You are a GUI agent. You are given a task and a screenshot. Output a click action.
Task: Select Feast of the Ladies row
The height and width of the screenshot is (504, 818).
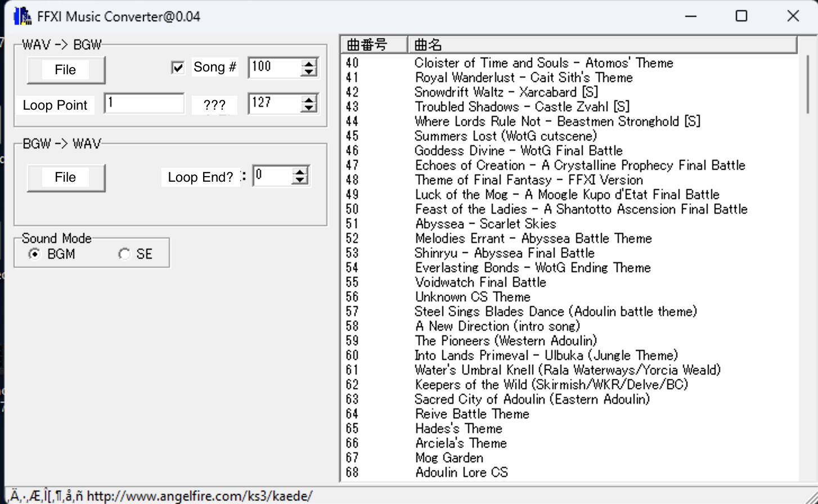tap(570, 209)
